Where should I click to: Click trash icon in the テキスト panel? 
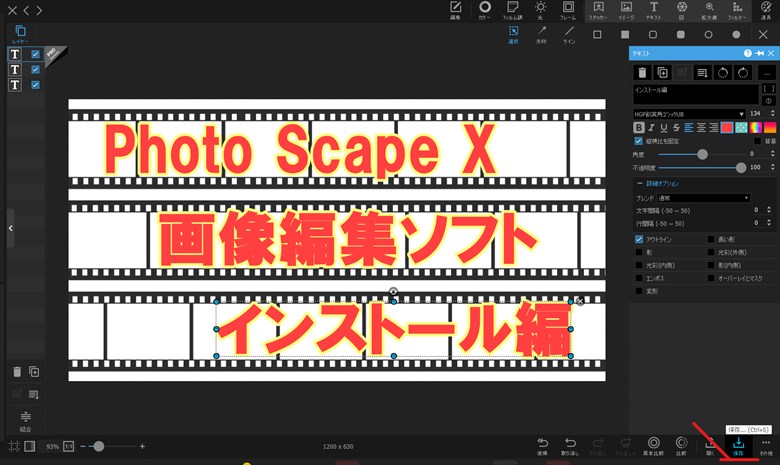tap(642, 73)
